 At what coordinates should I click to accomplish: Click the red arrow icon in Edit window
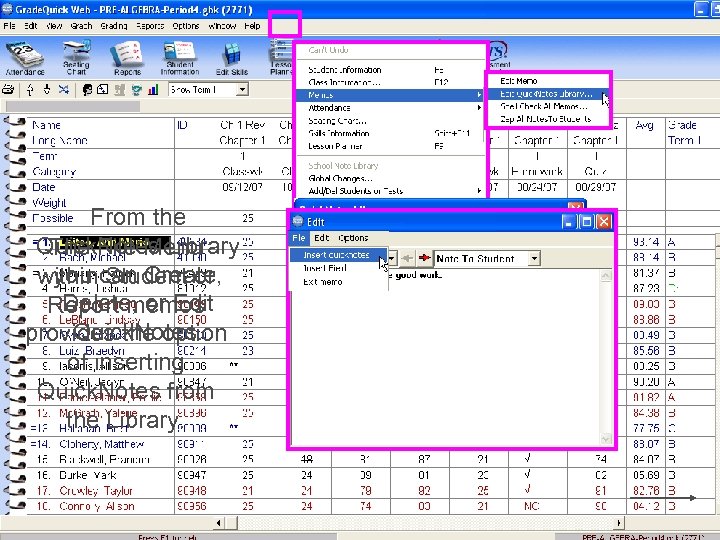coord(424,258)
